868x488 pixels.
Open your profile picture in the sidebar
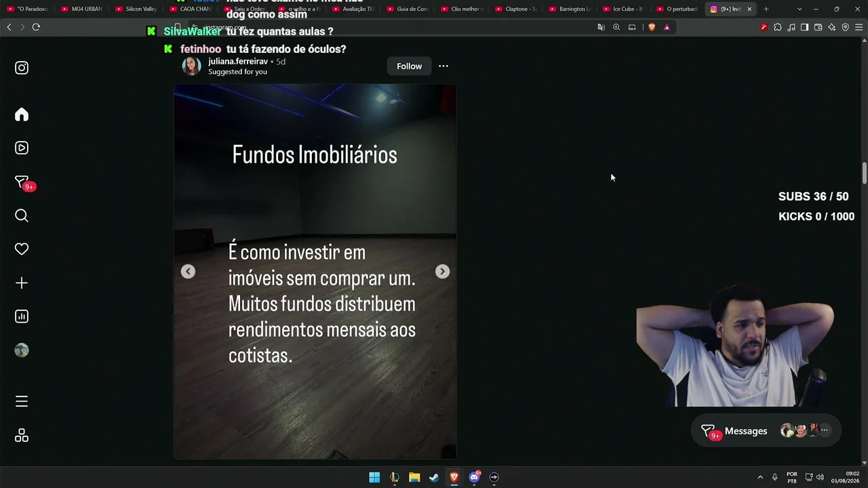click(x=22, y=350)
